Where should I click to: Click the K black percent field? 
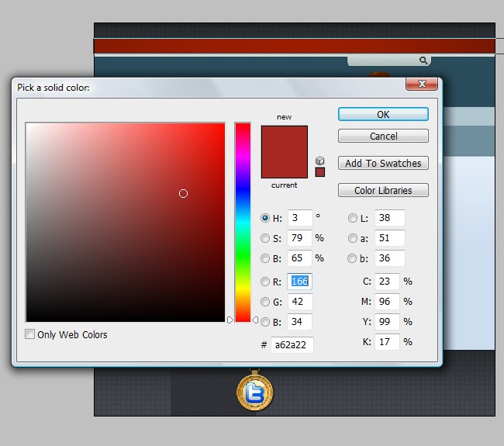pos(387,342)
